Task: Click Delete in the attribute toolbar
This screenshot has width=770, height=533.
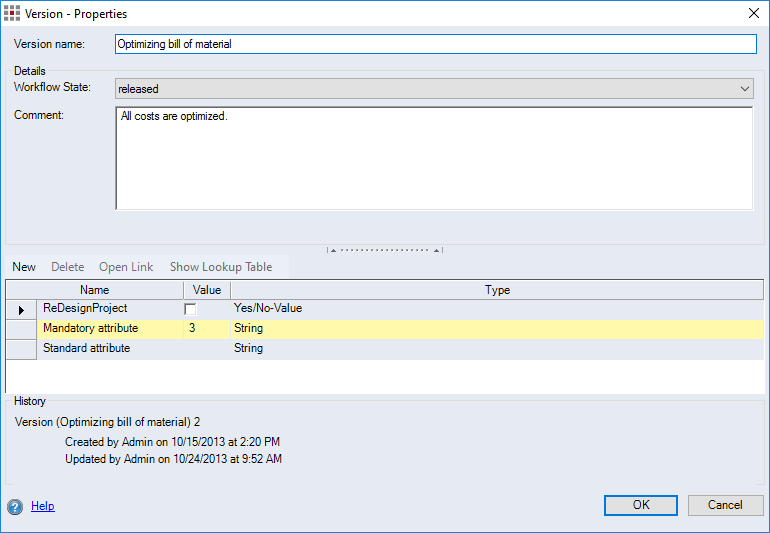Action: 68,267
